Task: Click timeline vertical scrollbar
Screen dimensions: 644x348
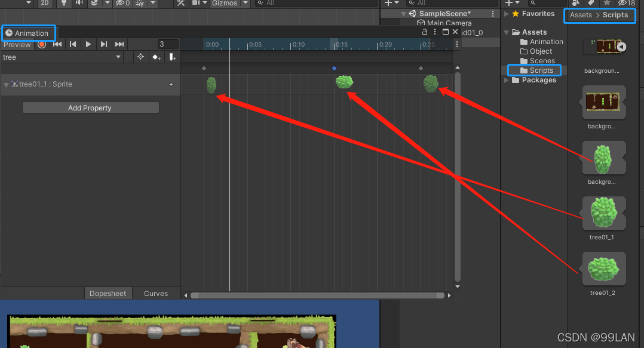Action: (457, 177)
